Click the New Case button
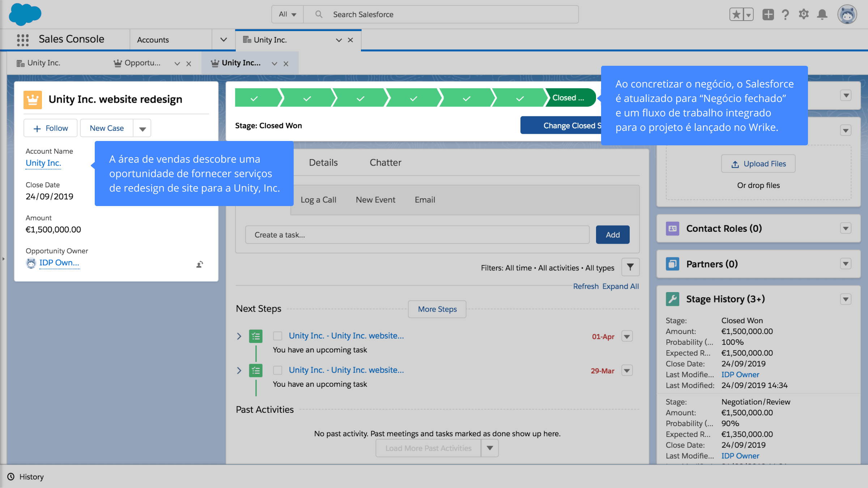Screen dimensions: 868x488 coord(107,128)
